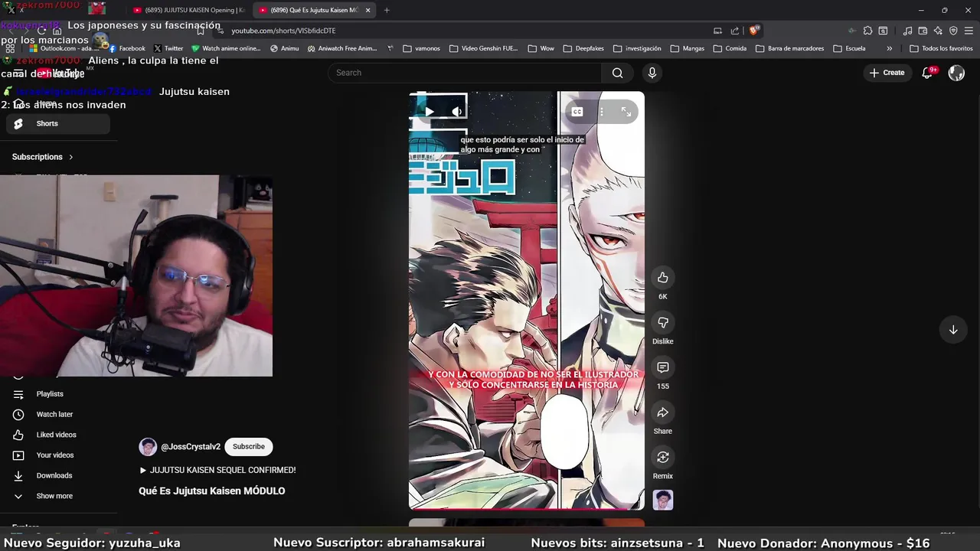The image size is (980, 551).
Task: Open the Brave Wallet icon
Action: click(923, 31)
